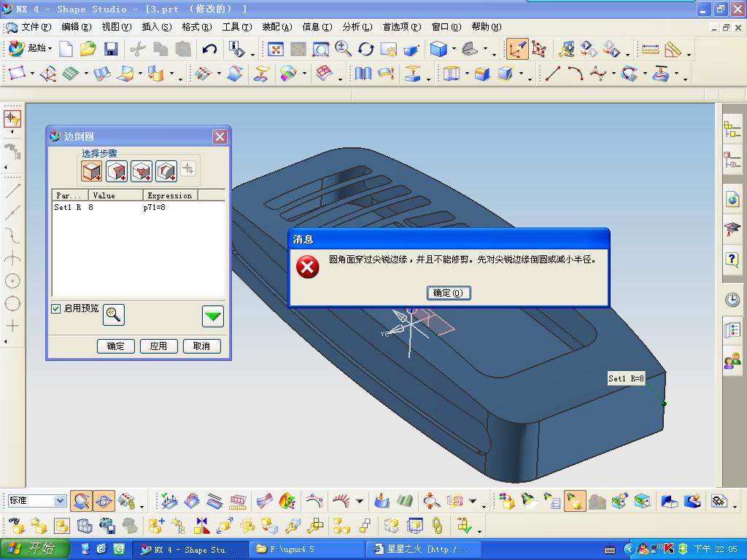Open the 工具(T) menu
The width and height of the screenshot is (747, 560).
pyautogui.click(x=237, y=27)
